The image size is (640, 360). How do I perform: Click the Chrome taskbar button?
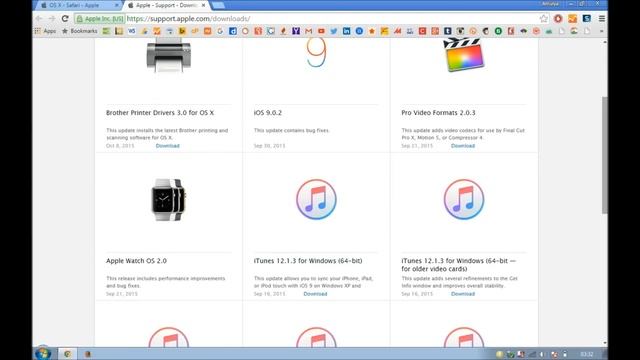tap(67, 354)
